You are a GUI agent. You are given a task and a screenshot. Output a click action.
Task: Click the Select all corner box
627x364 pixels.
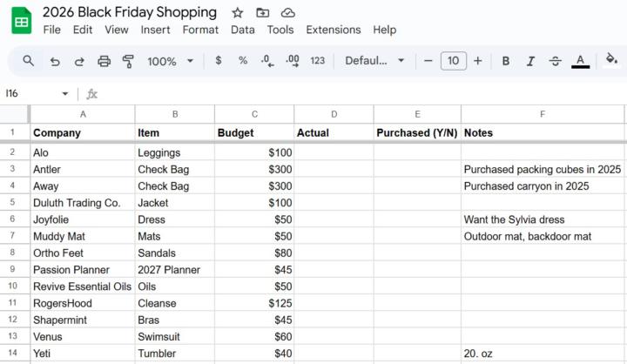(15, 114)
